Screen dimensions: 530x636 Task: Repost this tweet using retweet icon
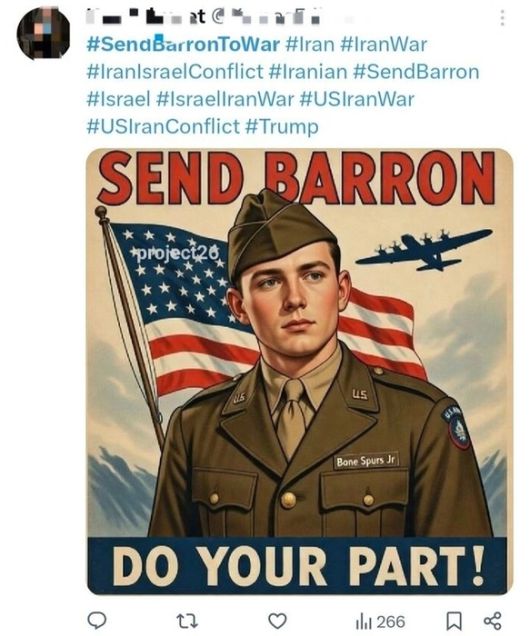187,621
